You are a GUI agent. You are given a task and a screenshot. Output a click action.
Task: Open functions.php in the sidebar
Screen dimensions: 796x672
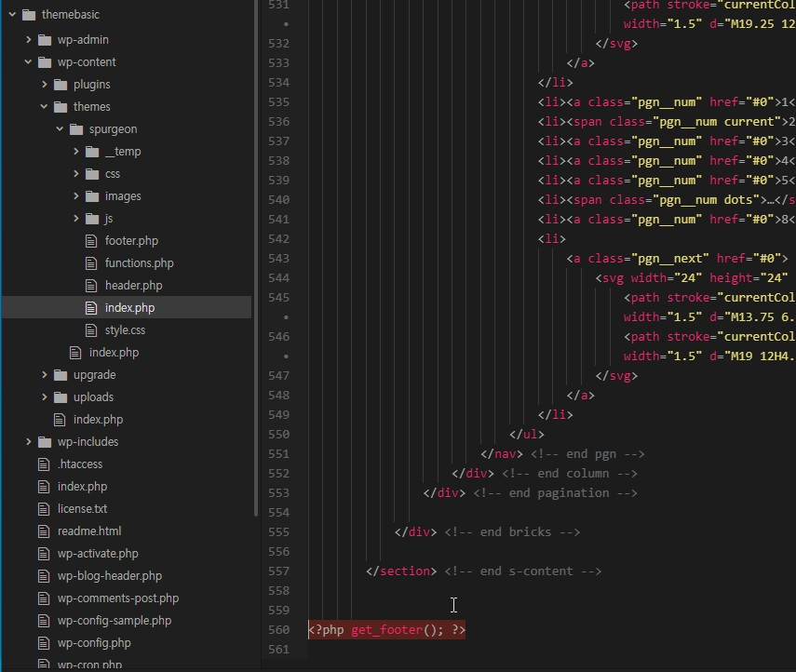pyautogui.click(x=139, y=262)
